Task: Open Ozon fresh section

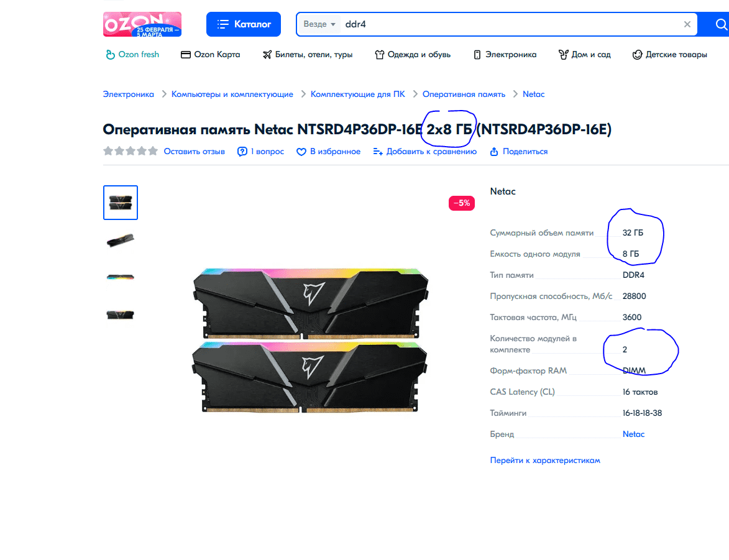Action: tap(132, 55)
